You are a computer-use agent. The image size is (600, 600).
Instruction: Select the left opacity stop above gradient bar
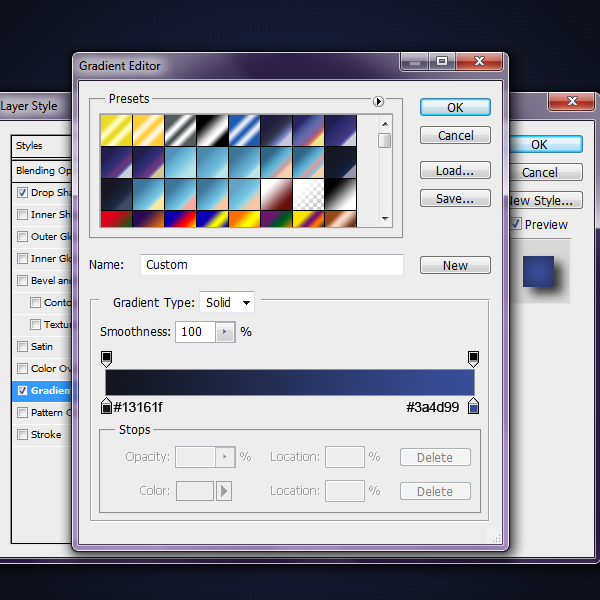coord(106,359)
